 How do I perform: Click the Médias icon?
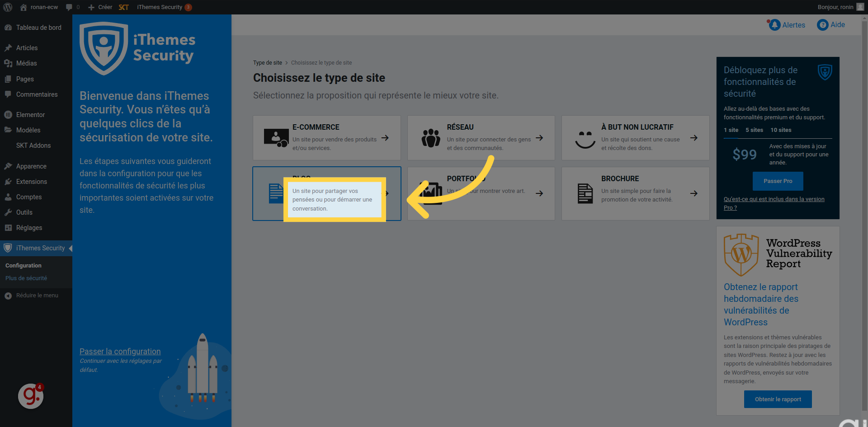pos(8,63)
